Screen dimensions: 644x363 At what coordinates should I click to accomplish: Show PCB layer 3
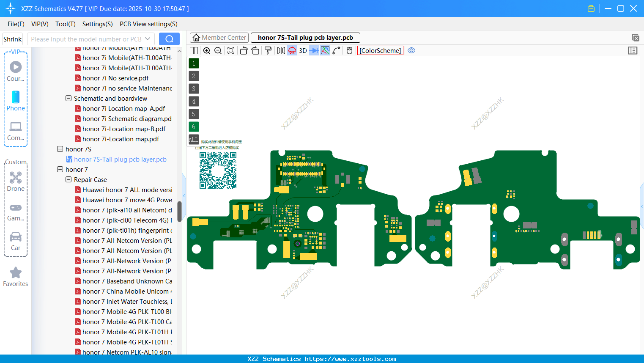[194, 89]
